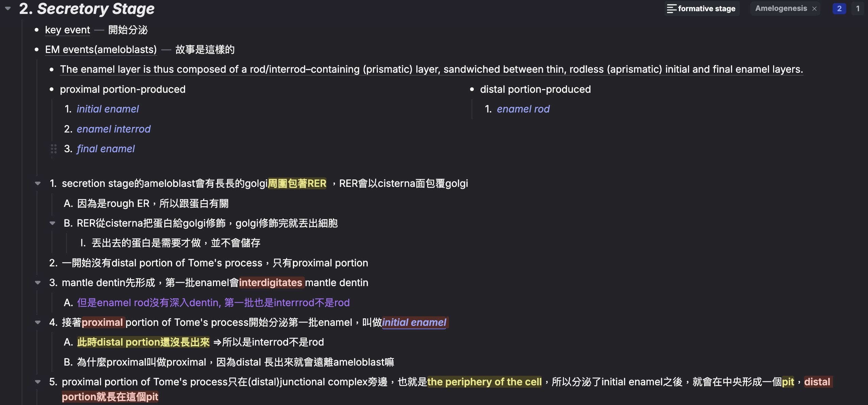Open the Amelogenesis tag
The image size is (868, 405).
click(x=781, y=8)
